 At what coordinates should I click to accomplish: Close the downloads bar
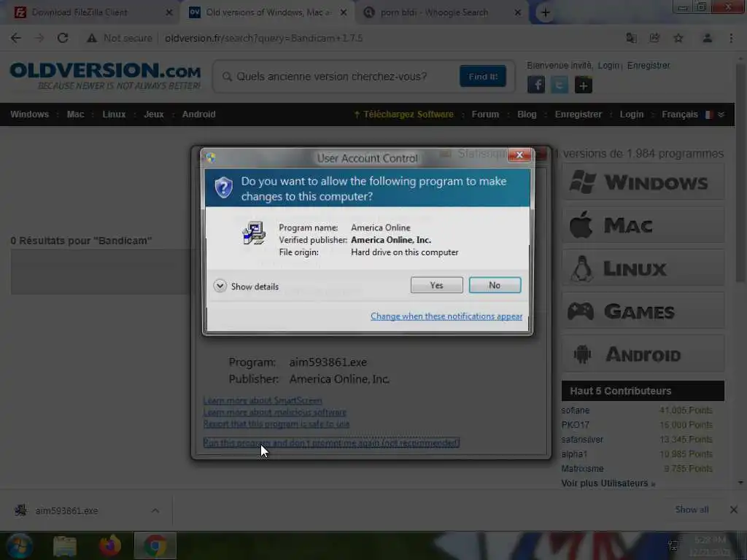(733, 510)
